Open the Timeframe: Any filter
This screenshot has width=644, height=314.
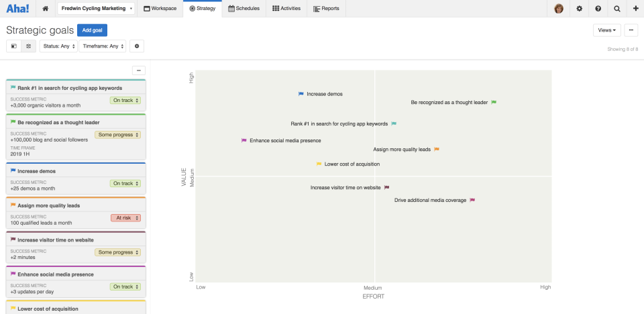[x=102, y=46]
